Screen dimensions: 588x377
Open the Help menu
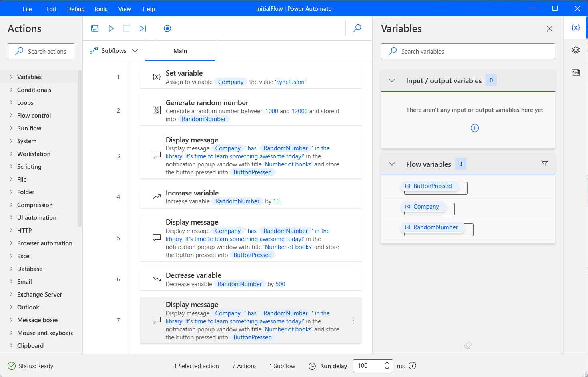click(149, 9)
